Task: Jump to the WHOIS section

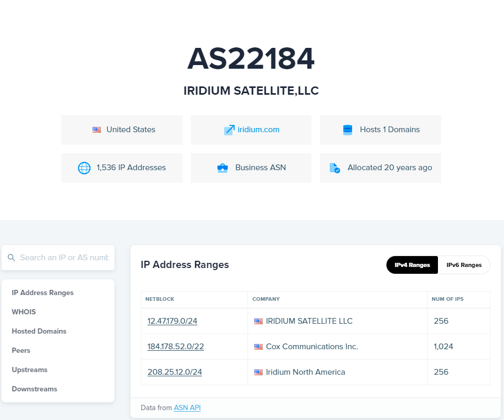Action: [x=24, y=312]
